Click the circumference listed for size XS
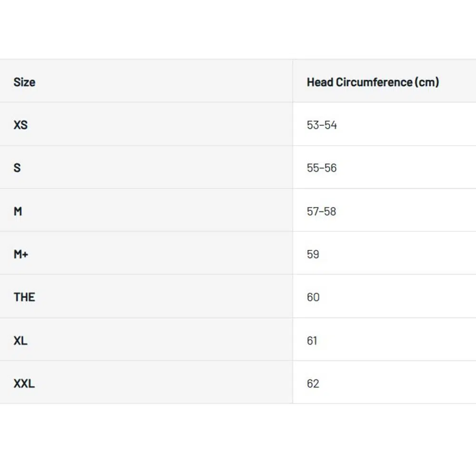 point(322,125)
